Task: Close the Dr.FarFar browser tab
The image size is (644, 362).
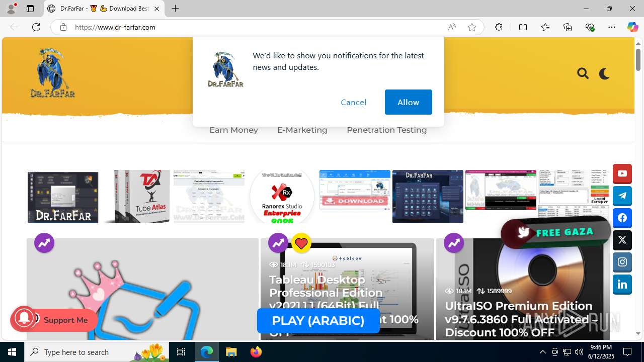Action: tap(156, 9)
